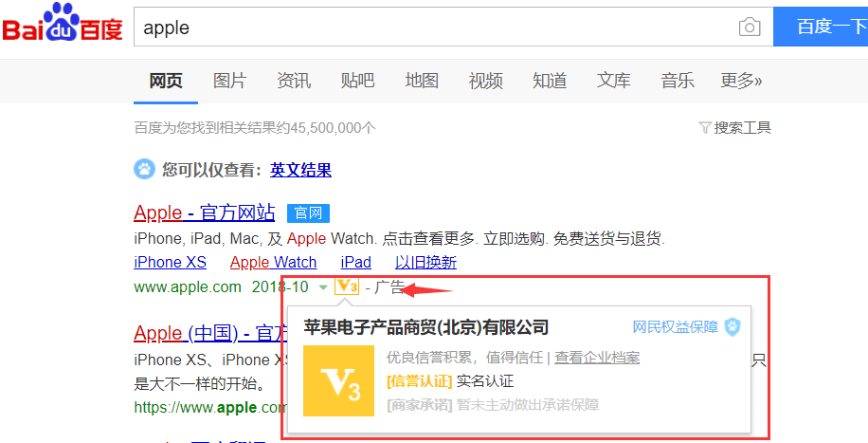Click the 实名认证 text
Image resolution: width=868 pixels, height=443 pixels.
(485, 381)
